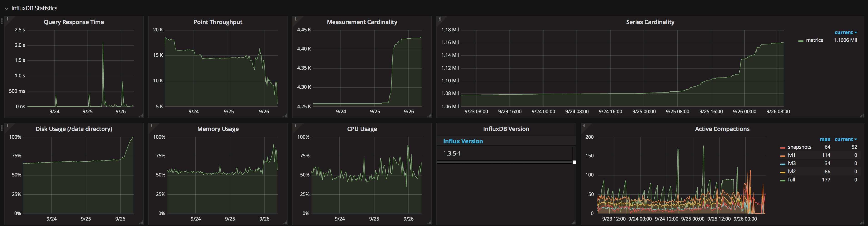Open the CPU Usage panel menu via its title
Image resolution: width=868 pixels, height=226 pixels.
click(362, 128)
